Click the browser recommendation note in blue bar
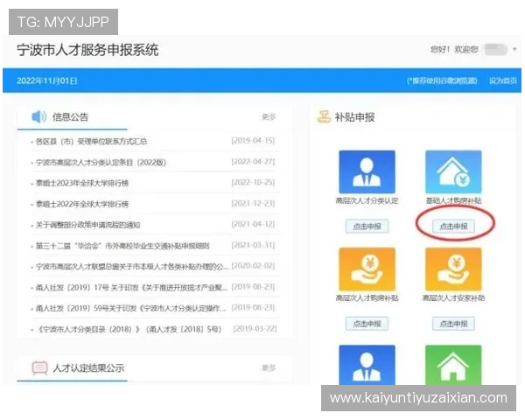Viewport: 525px width, 420px height. click(442, 80)
